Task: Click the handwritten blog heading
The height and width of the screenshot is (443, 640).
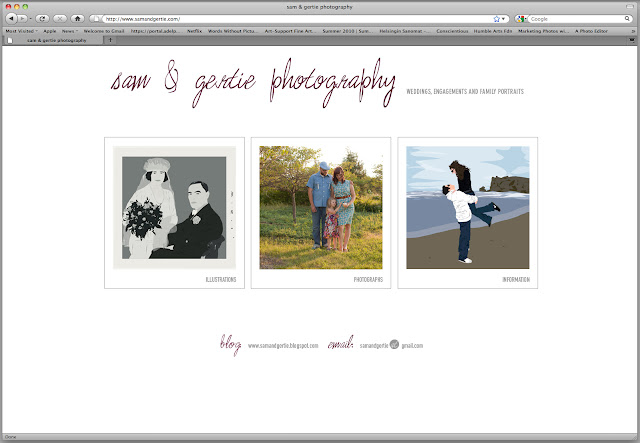Action: tap(231, 345)
